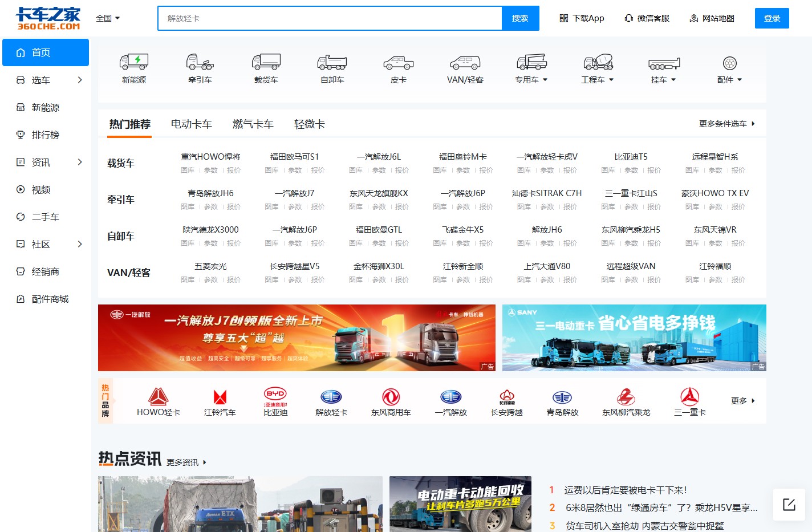Open the VAN/轻客 van icon

click(465, 62)
